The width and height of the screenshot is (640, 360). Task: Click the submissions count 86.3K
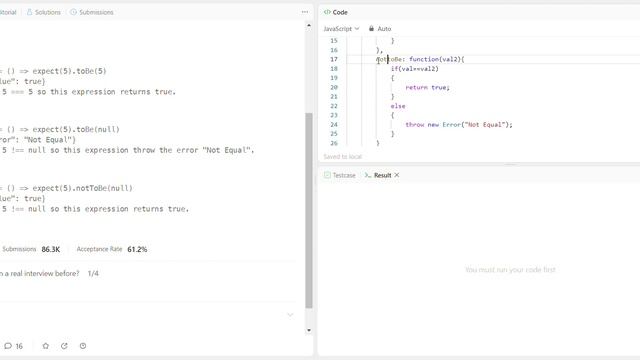51,249
